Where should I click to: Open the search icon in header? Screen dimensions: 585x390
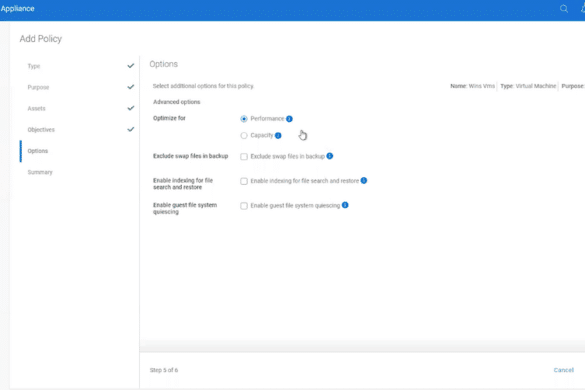564,9
